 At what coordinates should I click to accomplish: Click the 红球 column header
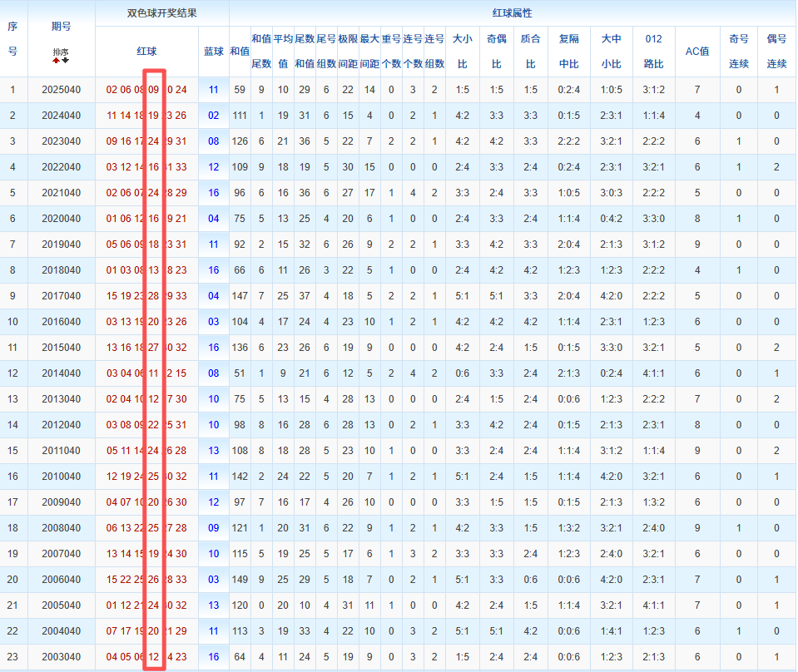click(146, 51)
